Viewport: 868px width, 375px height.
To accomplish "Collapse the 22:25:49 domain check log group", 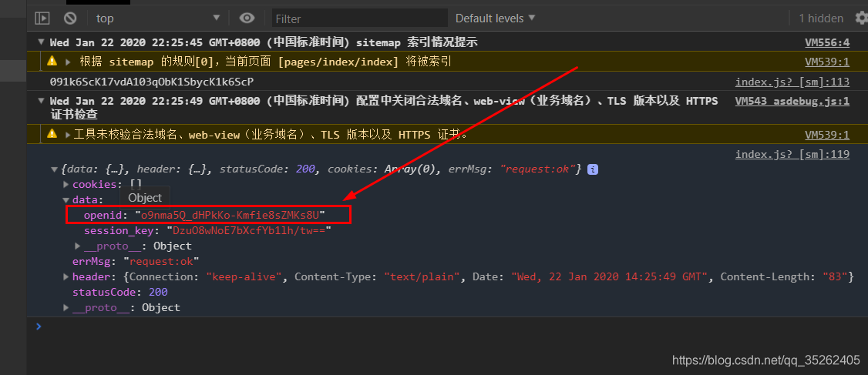I will [x=41, y=101].
